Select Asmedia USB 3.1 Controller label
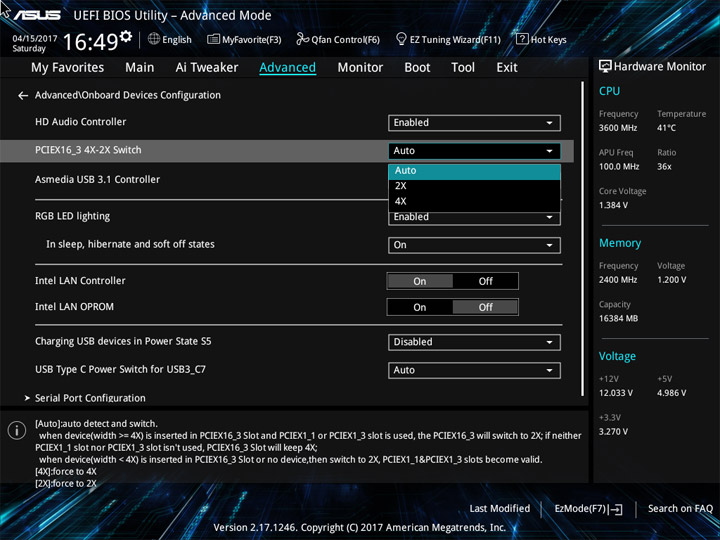 [97, 180]
